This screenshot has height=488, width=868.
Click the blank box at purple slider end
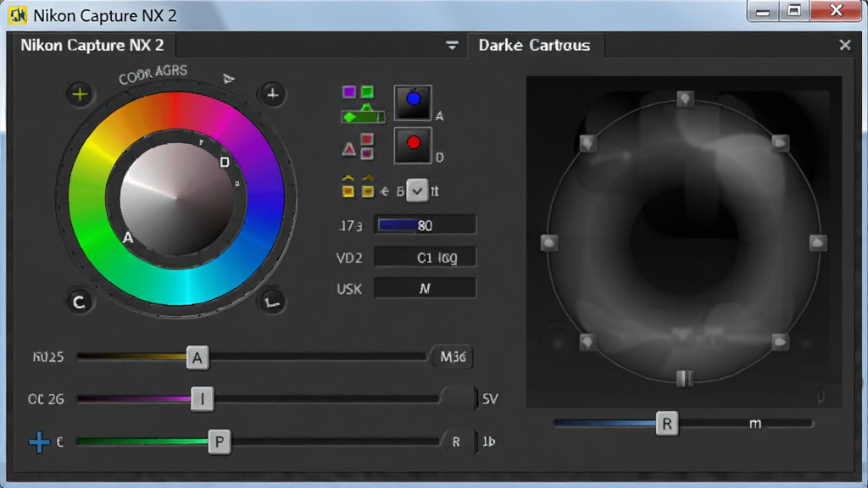pos(458,398)
